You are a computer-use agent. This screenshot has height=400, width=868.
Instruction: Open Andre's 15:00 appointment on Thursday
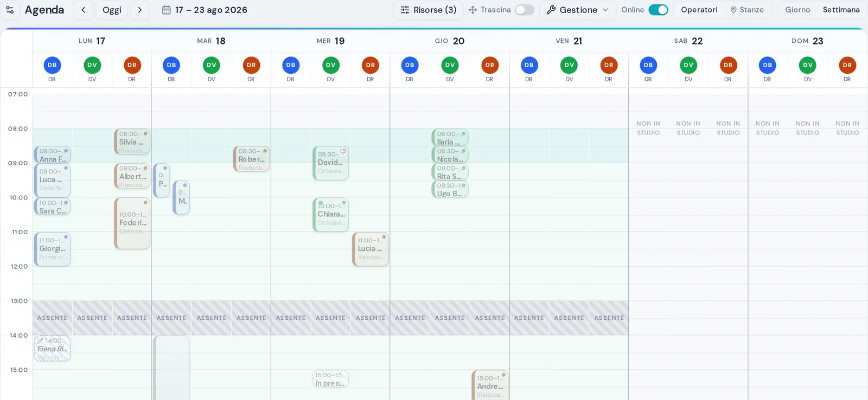point(490,385)
